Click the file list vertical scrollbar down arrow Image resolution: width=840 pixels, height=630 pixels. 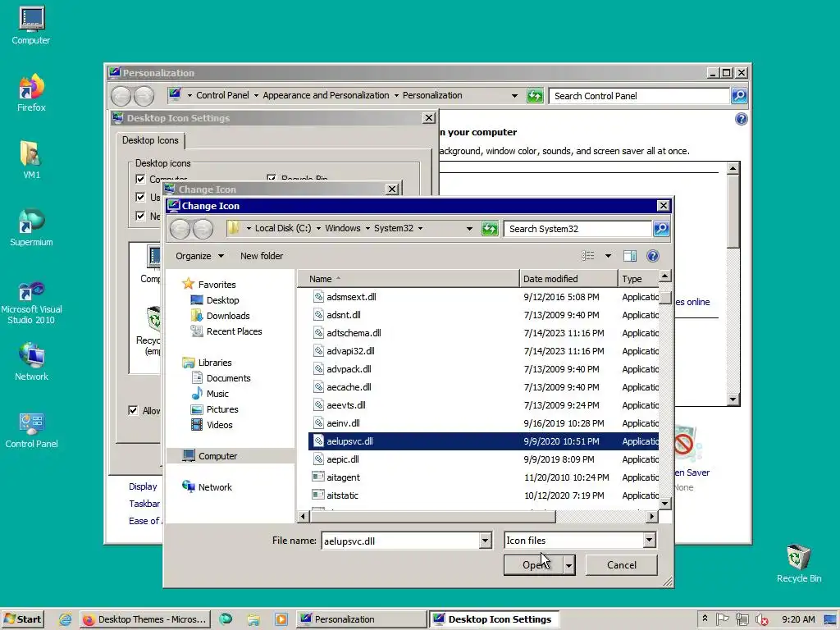click(x=664, y=503)
